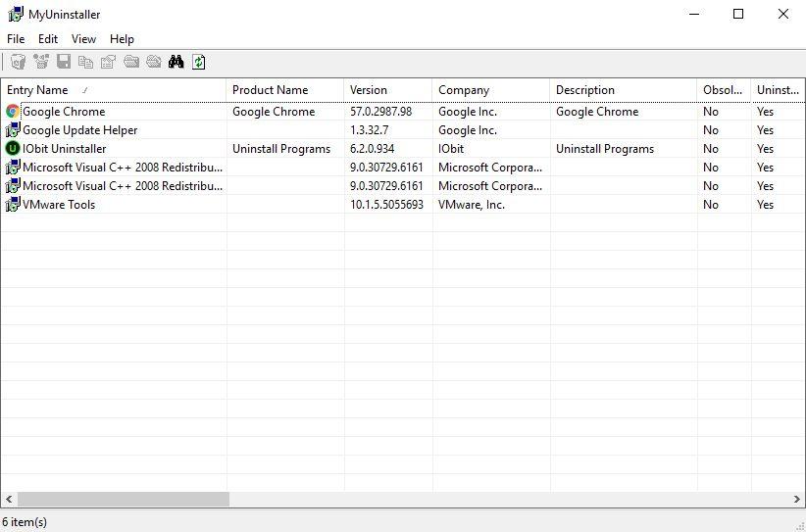Click the No cell in VMware Tools row
This screenshot has width=806, height=532.
point(711,205)
